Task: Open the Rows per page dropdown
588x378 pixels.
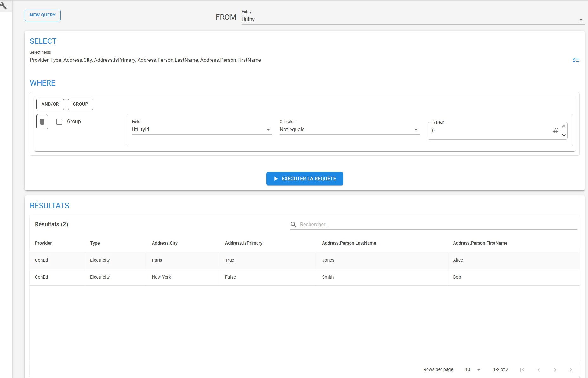Action: point(473,369)
